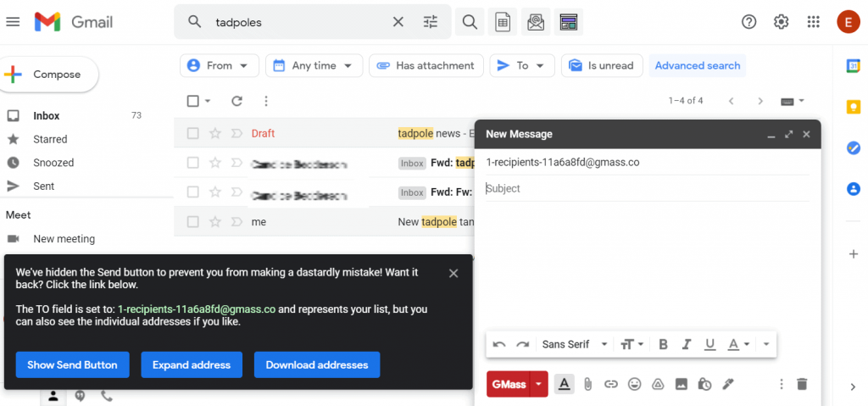The width and height of the screenshot is (868, 406).
Task: Insert files using Google Drive icon
Action: (658, 384)
